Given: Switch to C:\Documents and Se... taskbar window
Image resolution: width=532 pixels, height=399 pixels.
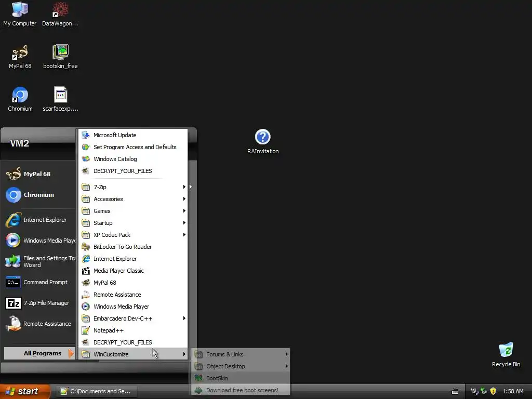Looking at the screenshot, I should pos(96,391).
